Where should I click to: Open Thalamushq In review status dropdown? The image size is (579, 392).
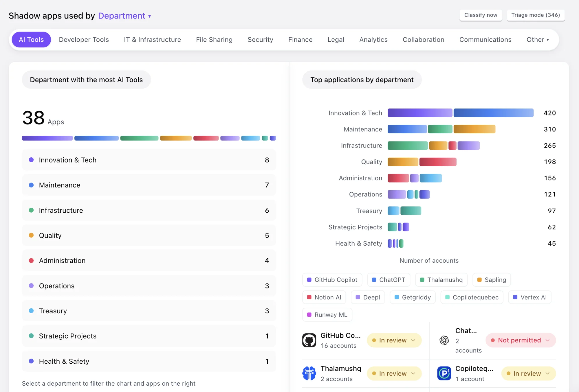coord(394,373)
